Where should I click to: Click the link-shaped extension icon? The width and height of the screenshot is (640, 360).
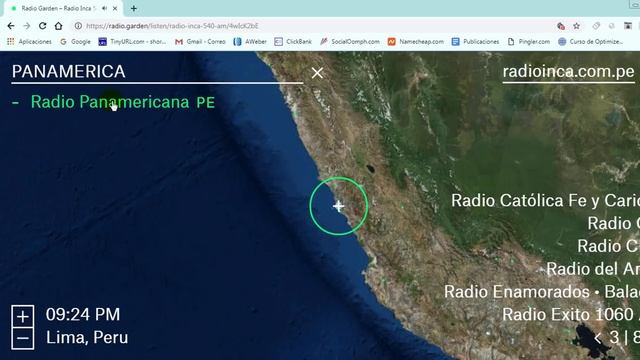click(596, 26)
